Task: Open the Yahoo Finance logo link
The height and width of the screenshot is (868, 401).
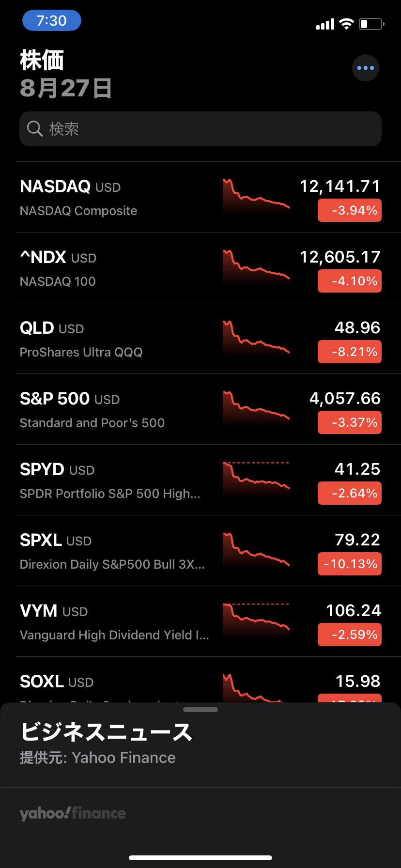Action: pyautogui.click(x=73, y=813)
